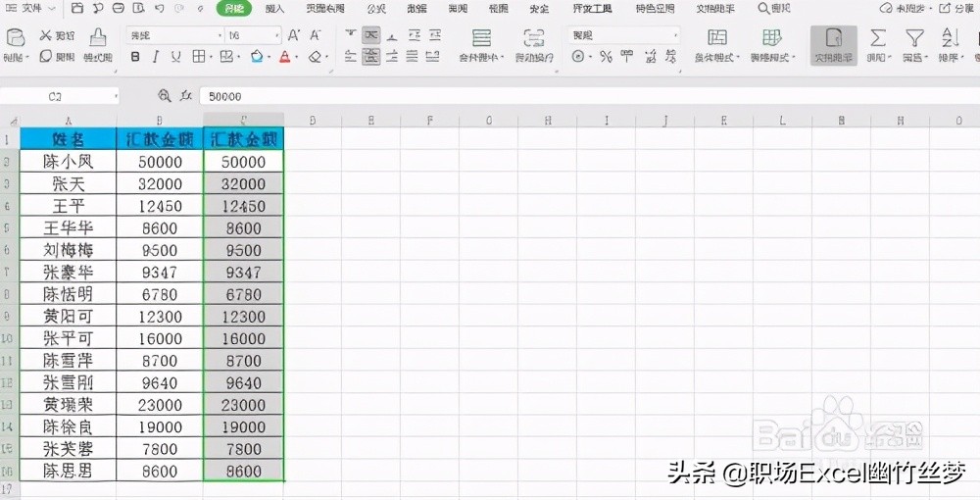
Task: Open the font name dropdown
Action: 220,35
